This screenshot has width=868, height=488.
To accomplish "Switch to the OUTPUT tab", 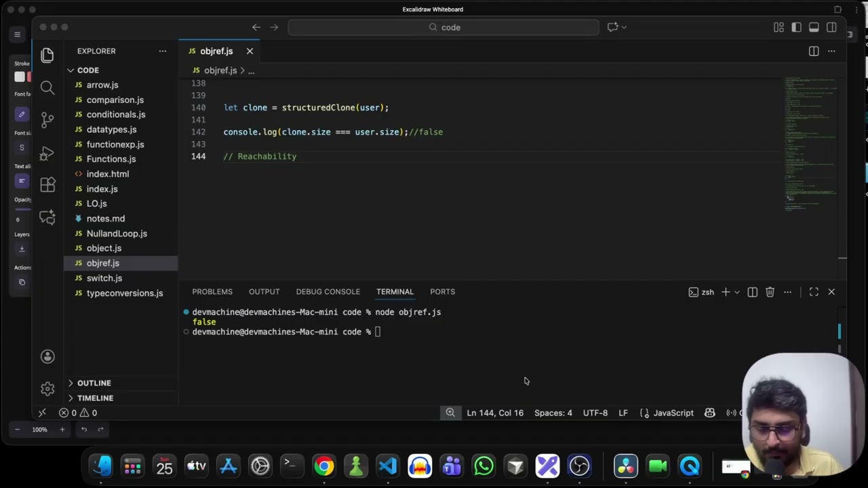I will pyautogui.click(x=264, y=292).
